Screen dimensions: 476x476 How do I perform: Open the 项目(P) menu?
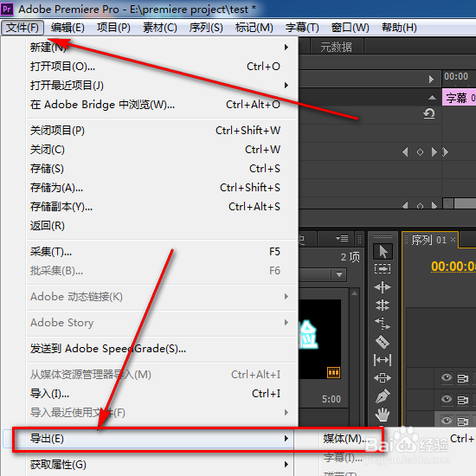[x=113, y=28]
